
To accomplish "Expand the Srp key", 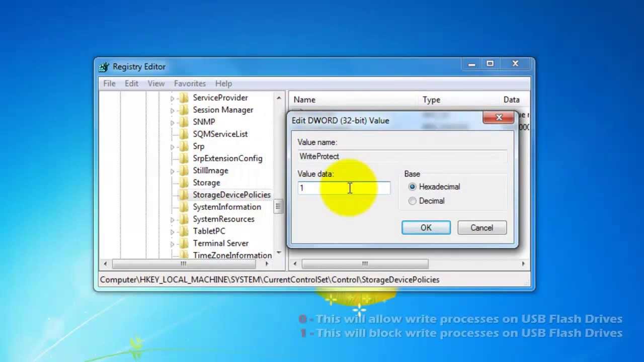I will [x=172, y=147].
